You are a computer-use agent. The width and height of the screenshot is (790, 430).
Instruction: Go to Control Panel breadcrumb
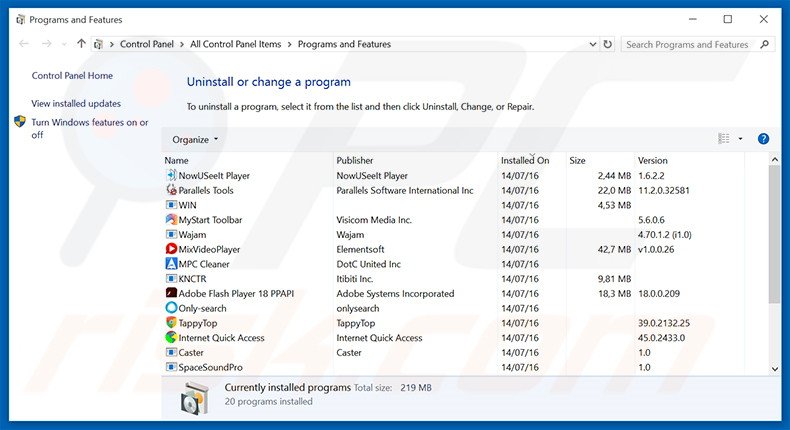(147, 44)
